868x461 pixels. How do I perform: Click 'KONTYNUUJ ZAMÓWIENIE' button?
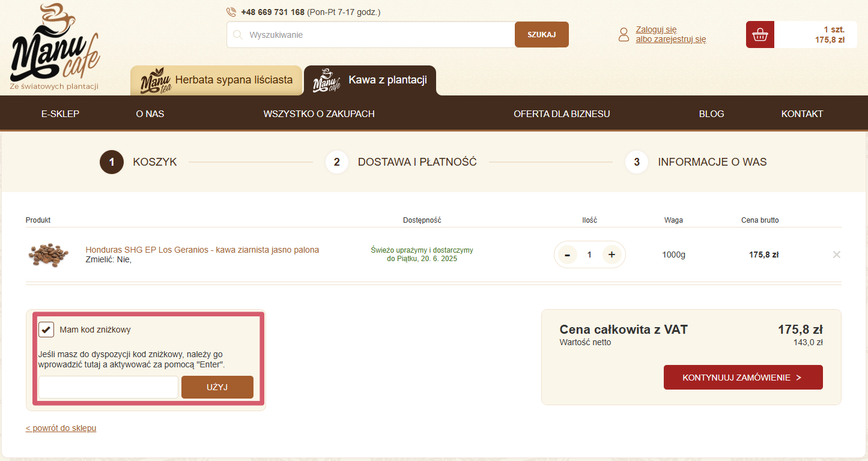tap(742, 378)
